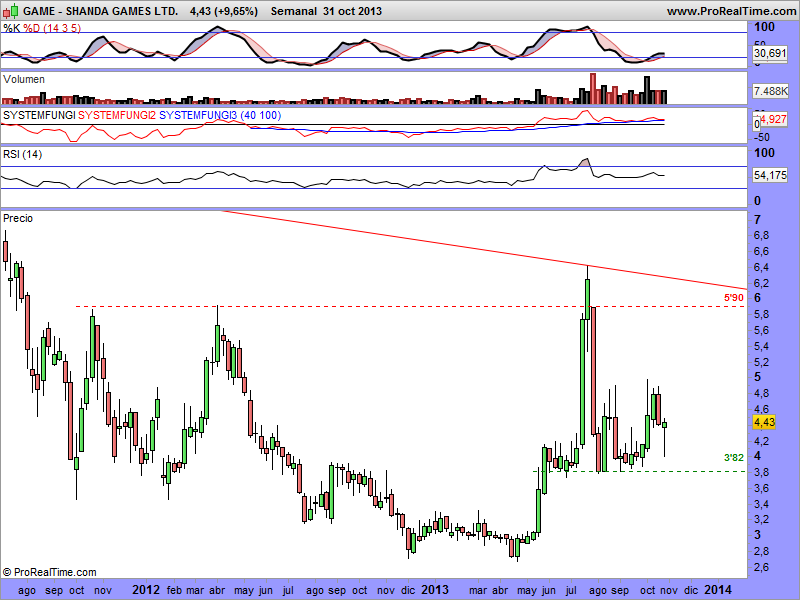Click the RSI (14) panel label
Viewport: 800px width, 600px height.
pyautogui.click(x=22, y=154)
